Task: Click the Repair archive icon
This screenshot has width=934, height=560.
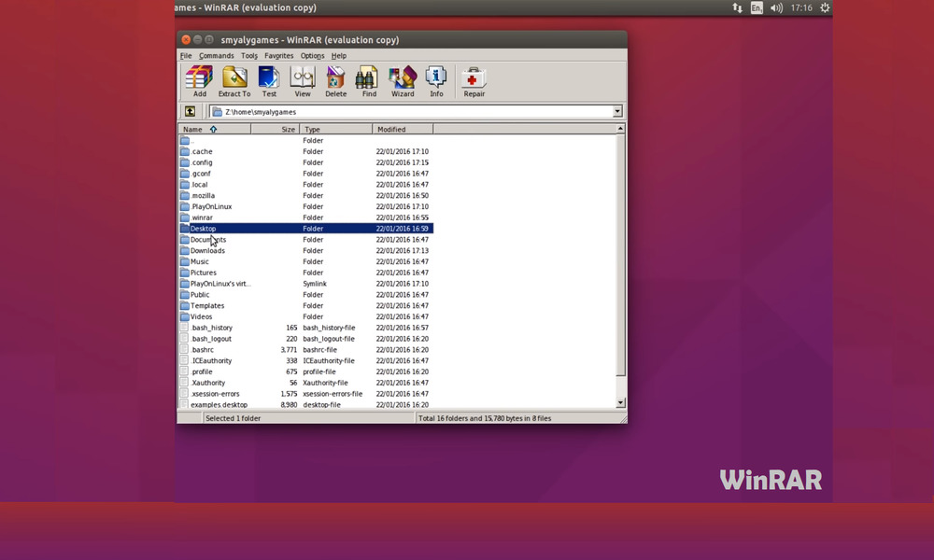Action: [474, 81]
